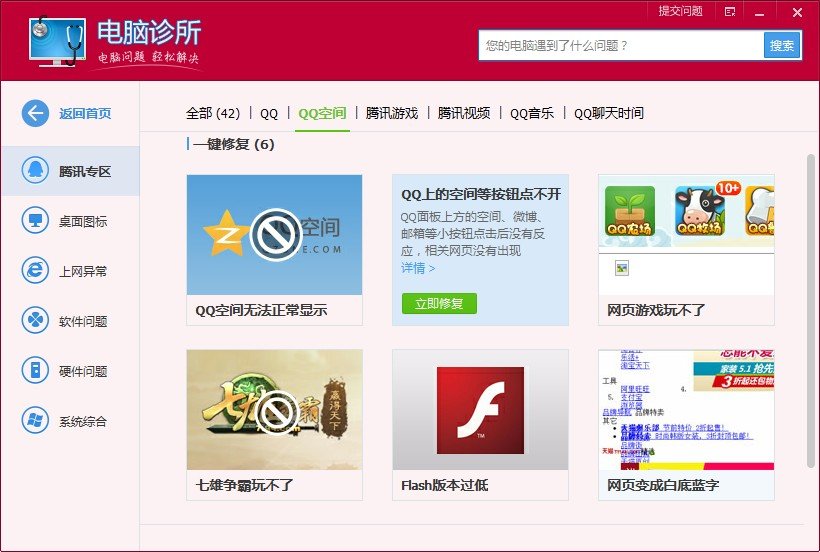The image size is (820, 552).
Task: Select the 桌面图标 sidebar label
Action: coord(83,221)
